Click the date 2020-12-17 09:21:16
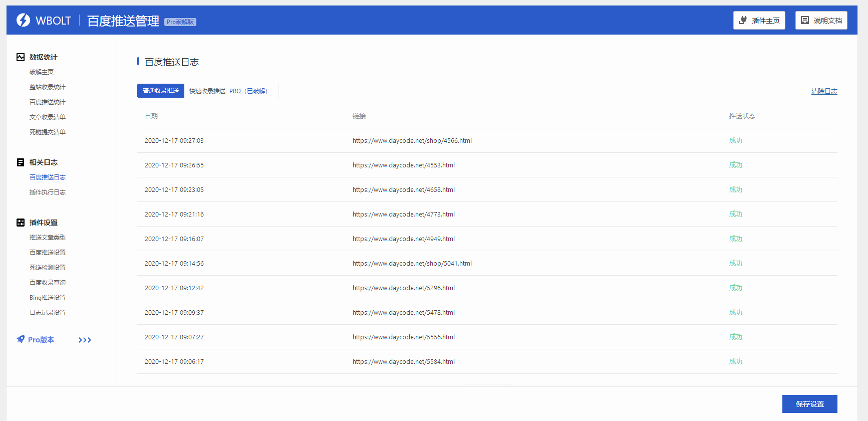This screenshot has height=421, width=868. click(x=174, y=215)
